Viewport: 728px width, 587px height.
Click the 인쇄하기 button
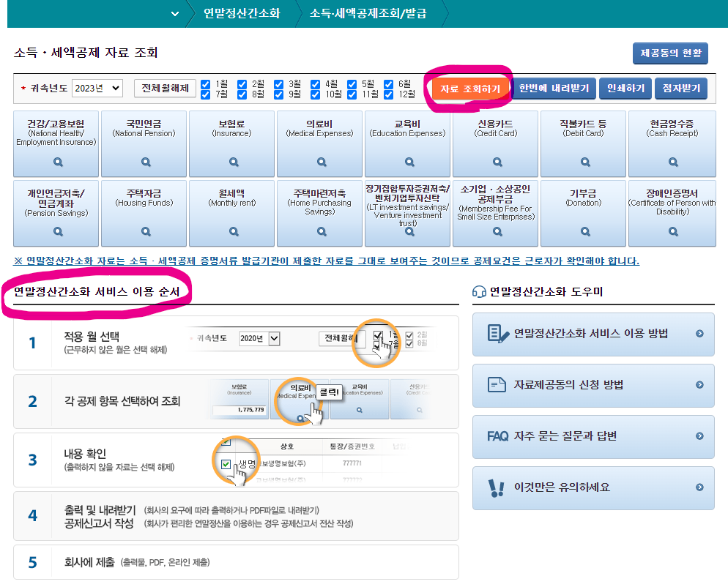click(625, 88)
